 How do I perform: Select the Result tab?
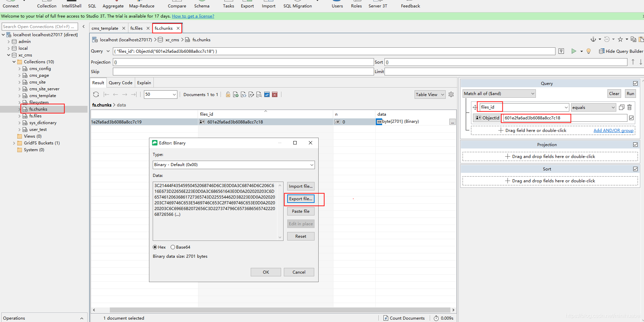tap(98, 83)
